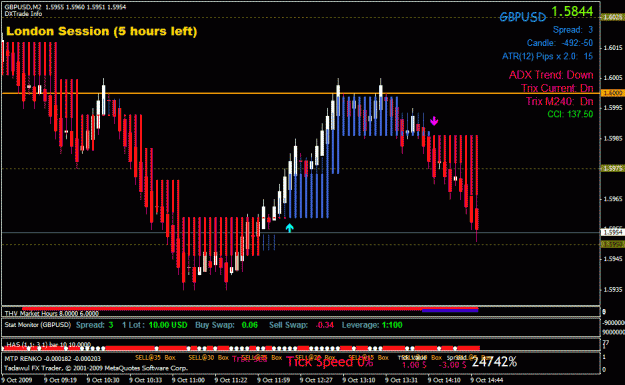Click the top-right Spread: 3 label

573,29
